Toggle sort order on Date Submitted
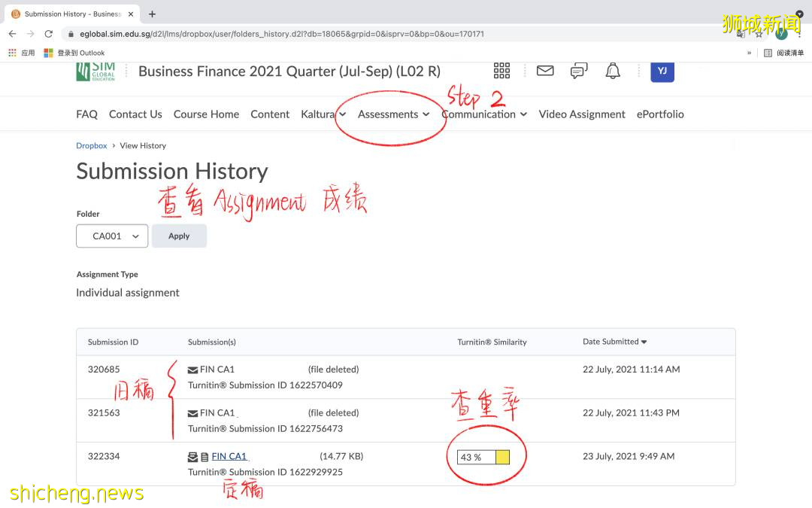Screen dimensions: 812x508 click(x=614, y=342)
